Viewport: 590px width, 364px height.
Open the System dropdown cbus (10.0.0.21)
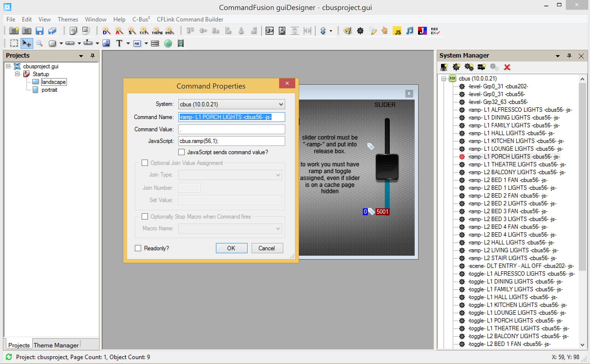[x=232, y=104]
